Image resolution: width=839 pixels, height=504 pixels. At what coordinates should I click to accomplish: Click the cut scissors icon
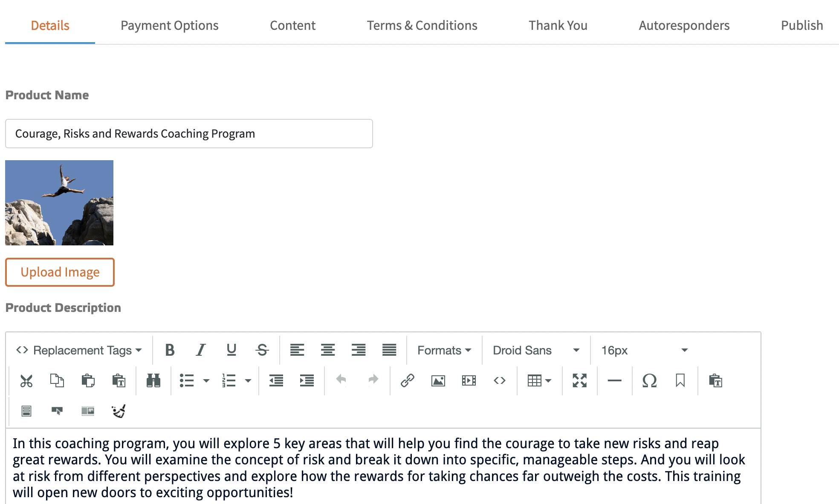(26, 380)
